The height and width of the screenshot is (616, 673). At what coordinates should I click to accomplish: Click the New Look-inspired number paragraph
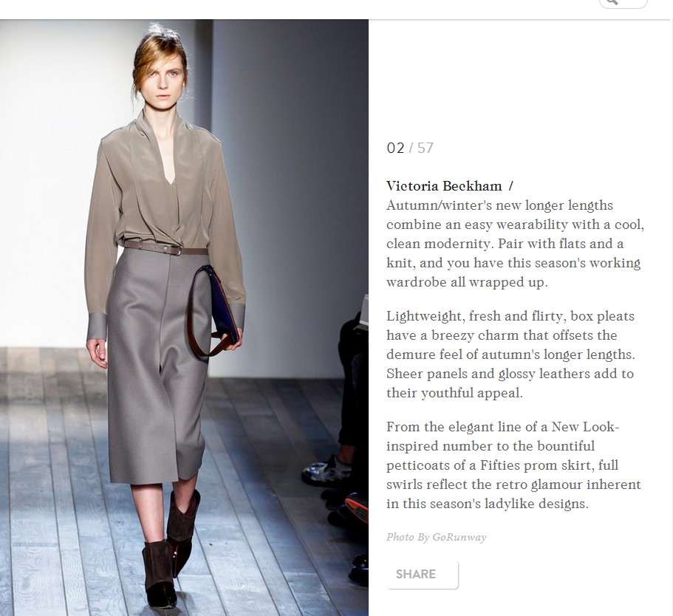click(513, 465)
